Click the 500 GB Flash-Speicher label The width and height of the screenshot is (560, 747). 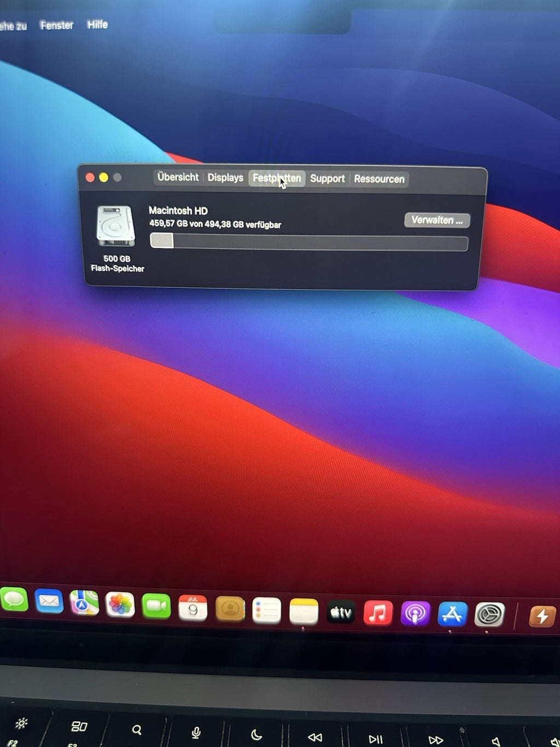(118, 264)
